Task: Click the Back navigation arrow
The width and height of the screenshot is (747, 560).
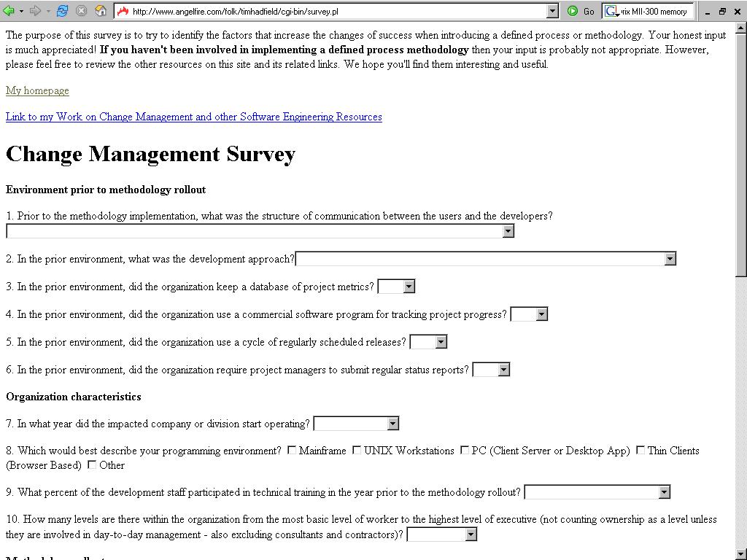Action: tap(10, 11)
